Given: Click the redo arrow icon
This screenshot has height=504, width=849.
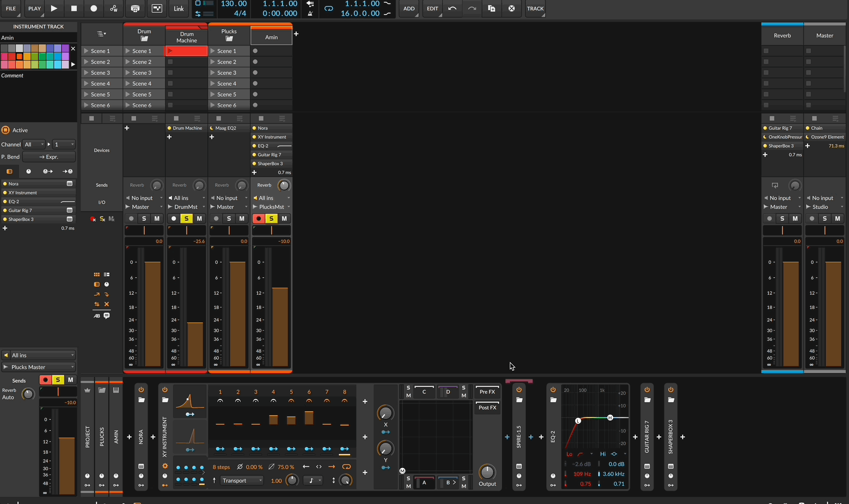Looking at the screenshot, I should pos(472,8).
